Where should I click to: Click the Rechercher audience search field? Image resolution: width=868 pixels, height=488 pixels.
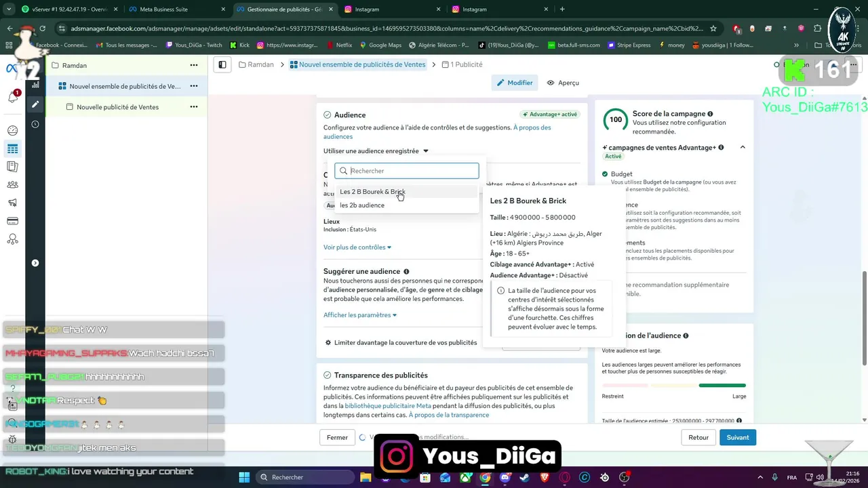[407, 171]
